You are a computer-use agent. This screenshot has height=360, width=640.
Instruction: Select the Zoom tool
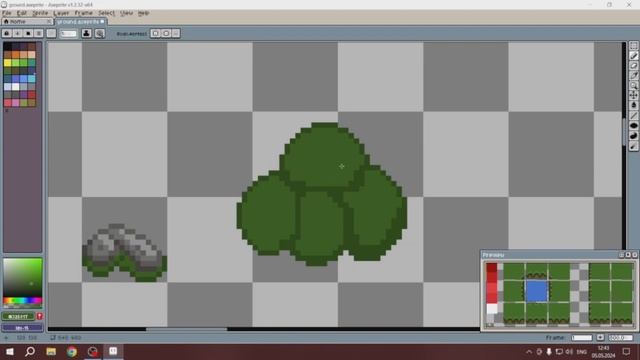pyautogui.click(x=633, y=85)
